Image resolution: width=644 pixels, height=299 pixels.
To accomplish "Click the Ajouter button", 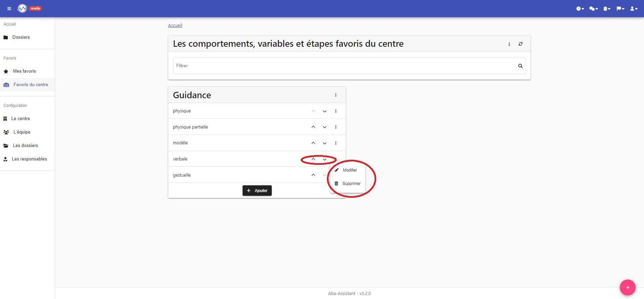I will (257, 191).
